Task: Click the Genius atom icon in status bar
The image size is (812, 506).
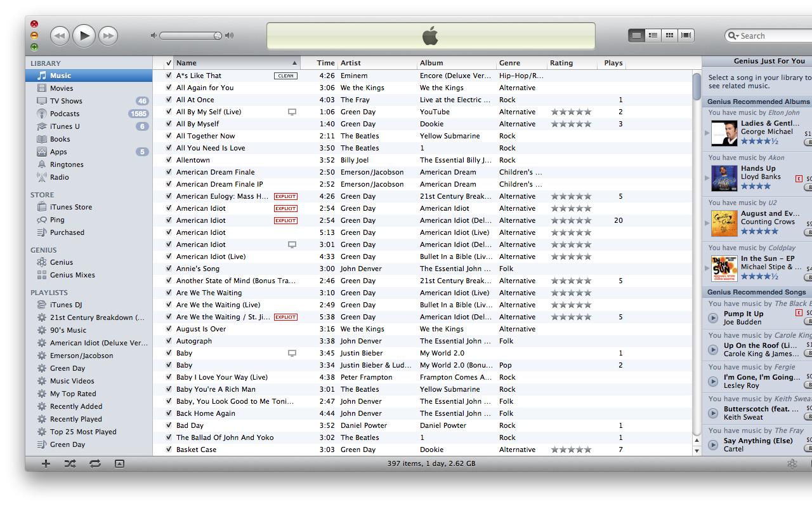Action: [x=792, y=464]
